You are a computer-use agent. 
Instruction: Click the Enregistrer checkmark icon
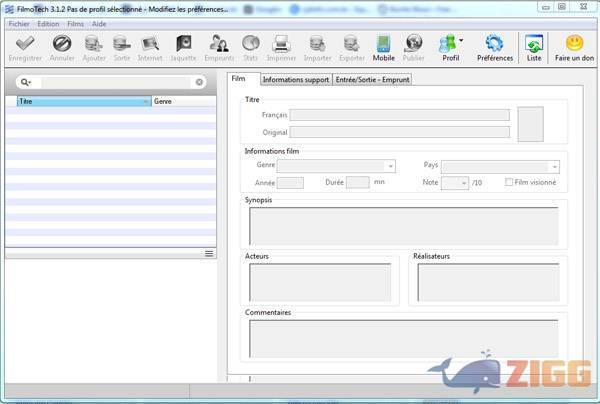[24, 44]
